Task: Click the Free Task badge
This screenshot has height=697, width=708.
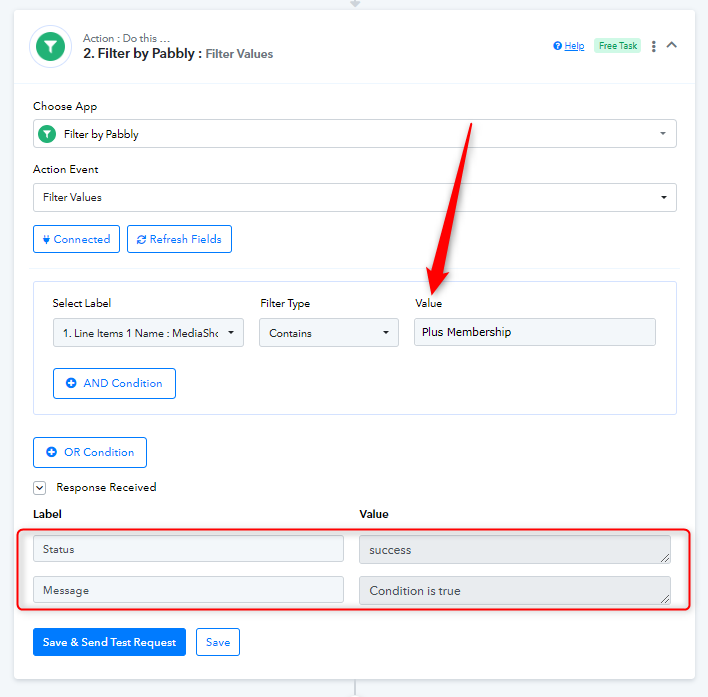Action: pos(617,46)
